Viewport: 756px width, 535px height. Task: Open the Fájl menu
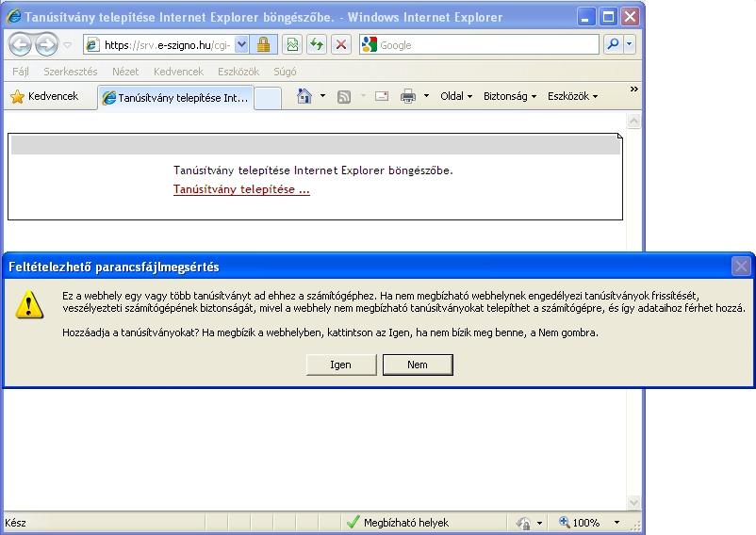[x=20, y=72]
